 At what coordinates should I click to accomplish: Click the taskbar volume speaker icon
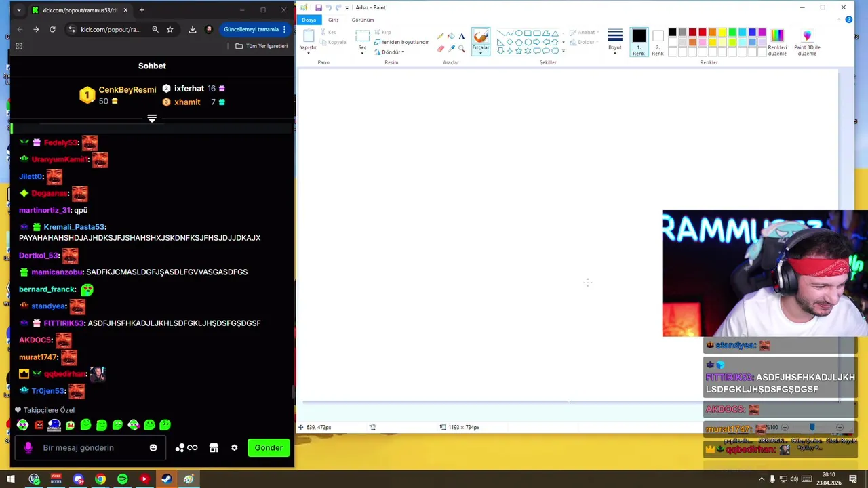coord(794,479)
